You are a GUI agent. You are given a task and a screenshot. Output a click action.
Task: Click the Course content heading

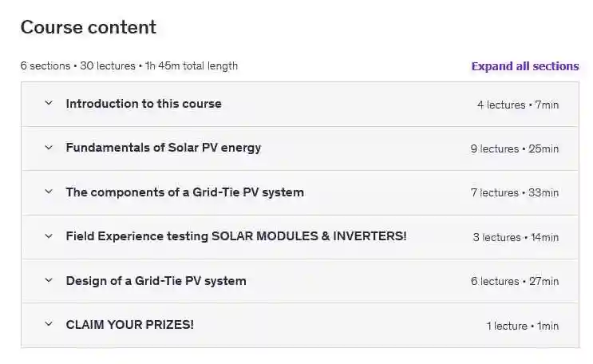(88, 27)
